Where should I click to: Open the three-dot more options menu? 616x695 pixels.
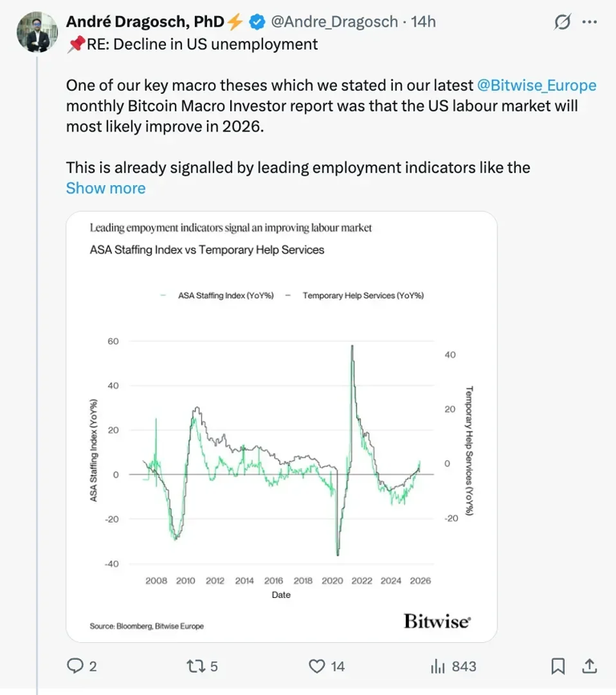point(590,22)
